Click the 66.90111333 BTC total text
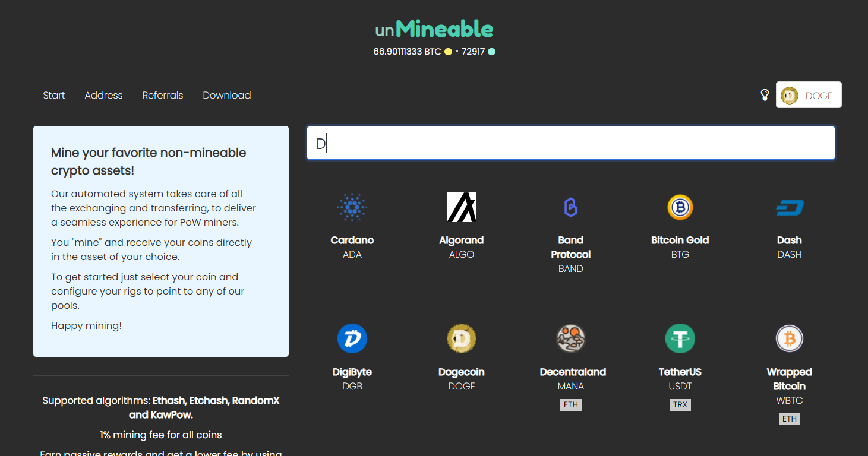 coord(407,52)
